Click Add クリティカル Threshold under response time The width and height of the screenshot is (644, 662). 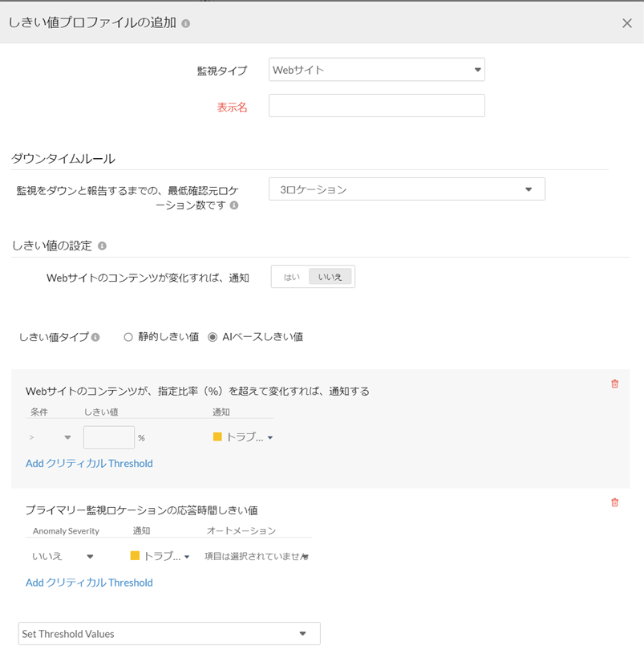click(89, 583)
